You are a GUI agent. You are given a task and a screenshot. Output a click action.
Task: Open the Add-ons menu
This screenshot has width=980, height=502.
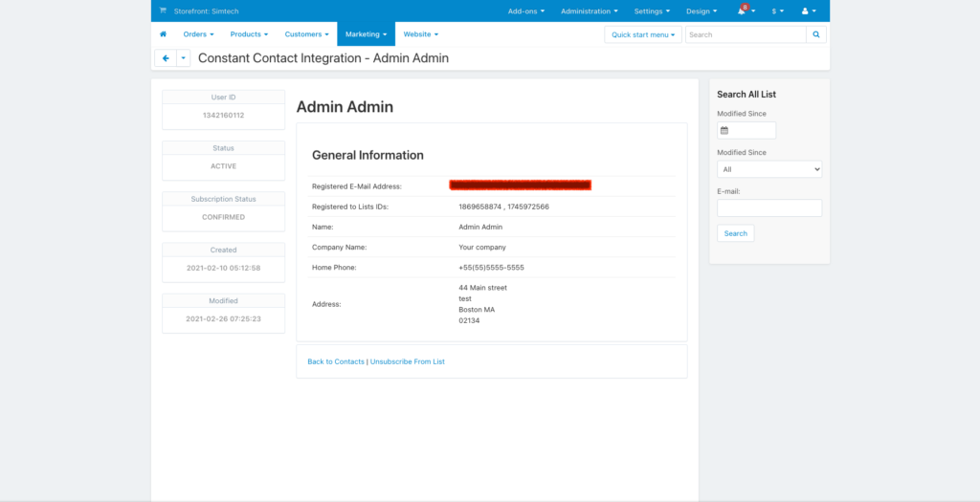[x=525, y=11]
